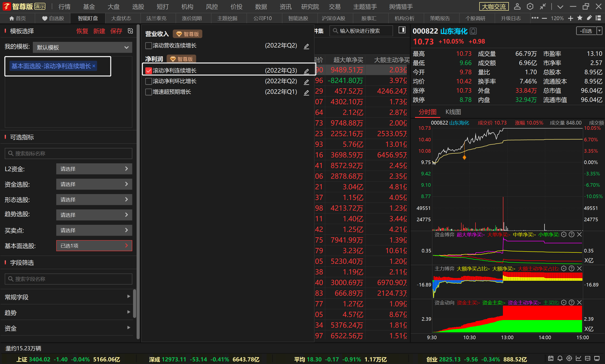Viewport: 605px width, 364px height.
Task: Open the 我的模板 默认模板 dropdown
Action: point(82,47)
